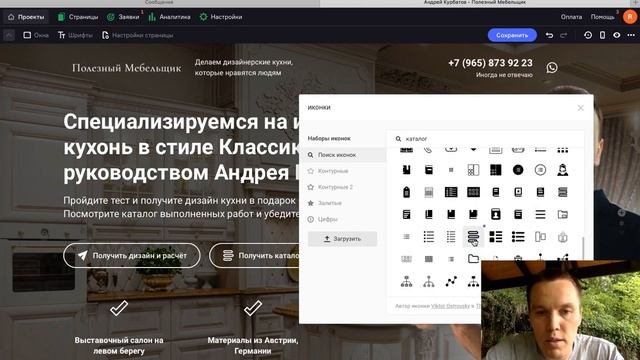
Task: Close the иконки dialog
Action: coord(580,108)
